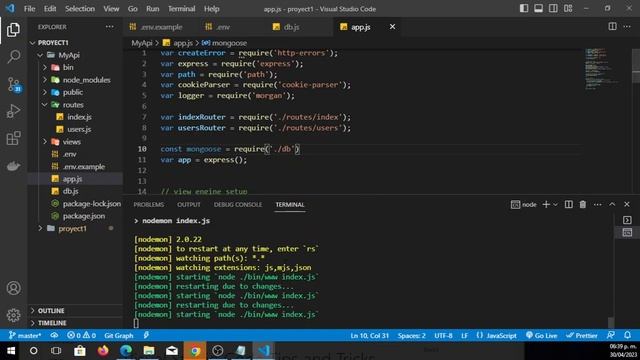
Task: Expand the views folder
Action: [x=45, y=142]
